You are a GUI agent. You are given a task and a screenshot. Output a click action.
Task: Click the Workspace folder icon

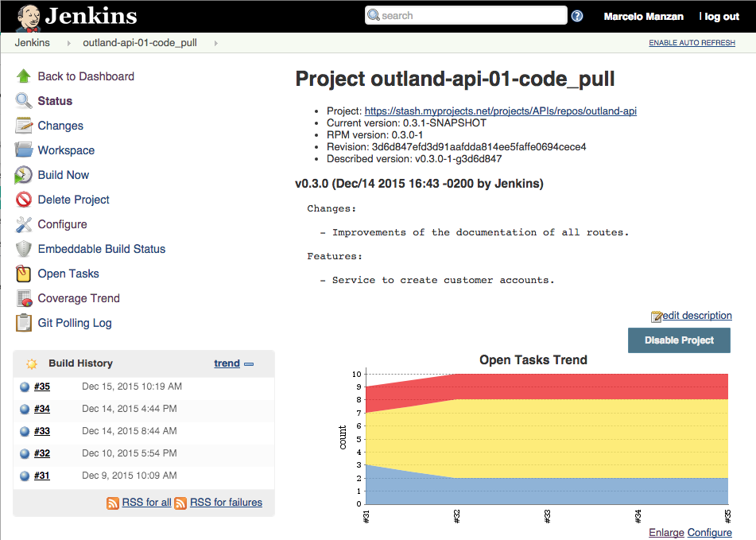click(x=24, y=150)
